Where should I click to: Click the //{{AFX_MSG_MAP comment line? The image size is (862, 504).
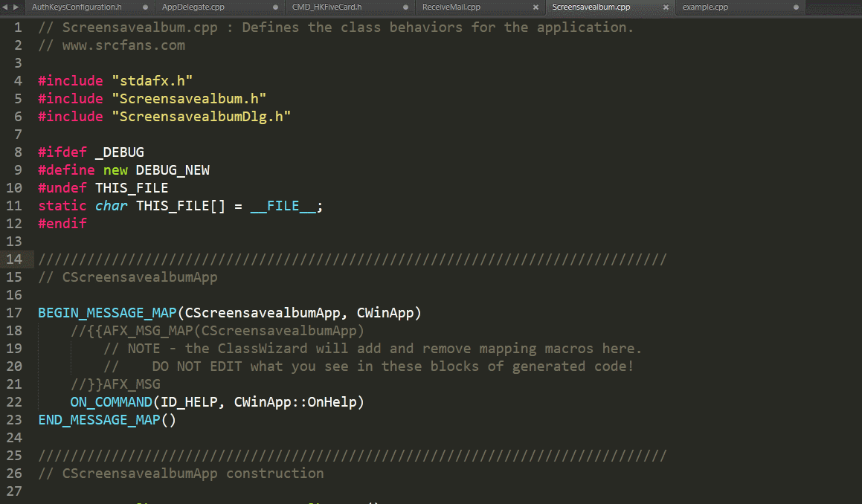coord(217,331)
